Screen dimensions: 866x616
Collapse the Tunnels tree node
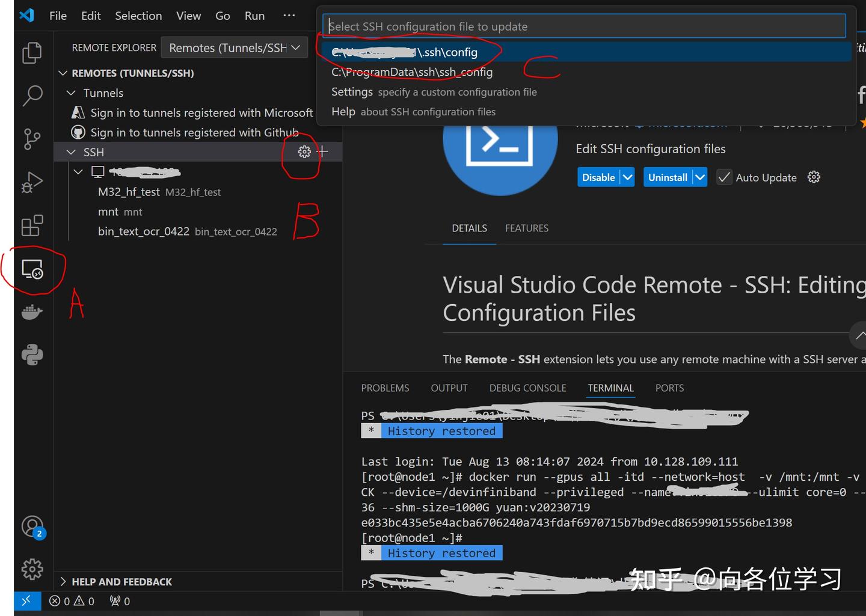click(x=71, y=93)
